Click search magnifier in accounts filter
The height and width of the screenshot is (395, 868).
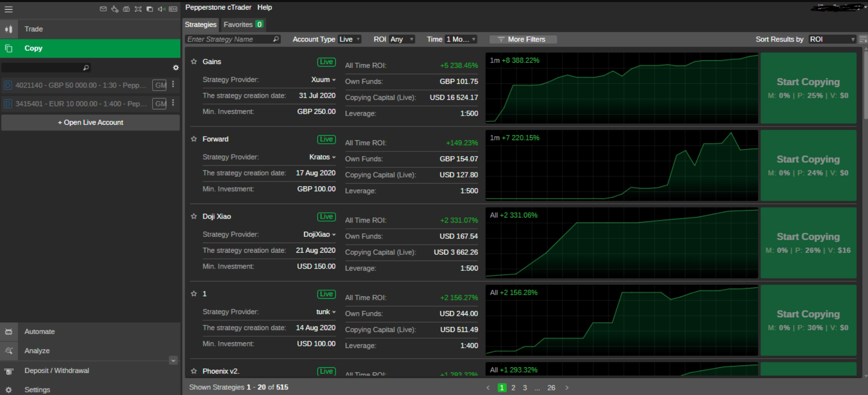86,68
